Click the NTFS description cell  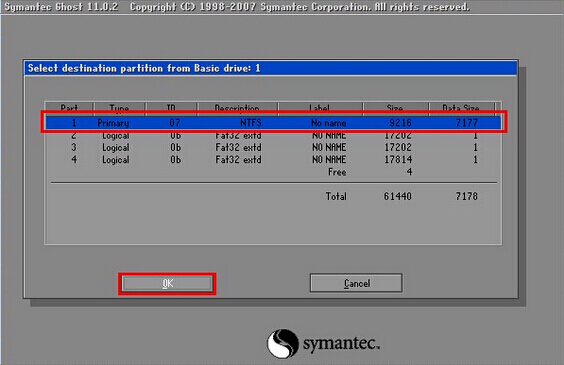coord(251,123)
